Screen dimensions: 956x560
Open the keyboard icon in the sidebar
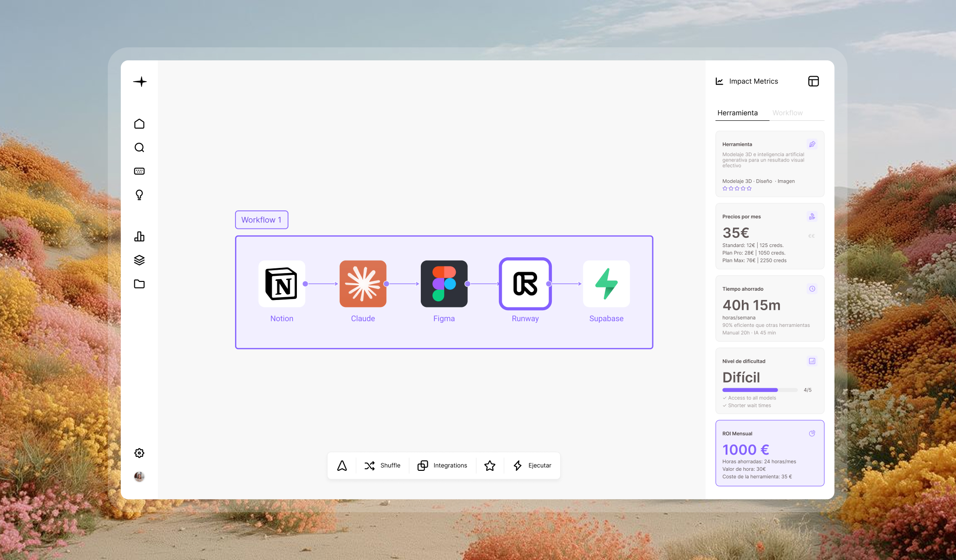point(139,171)
